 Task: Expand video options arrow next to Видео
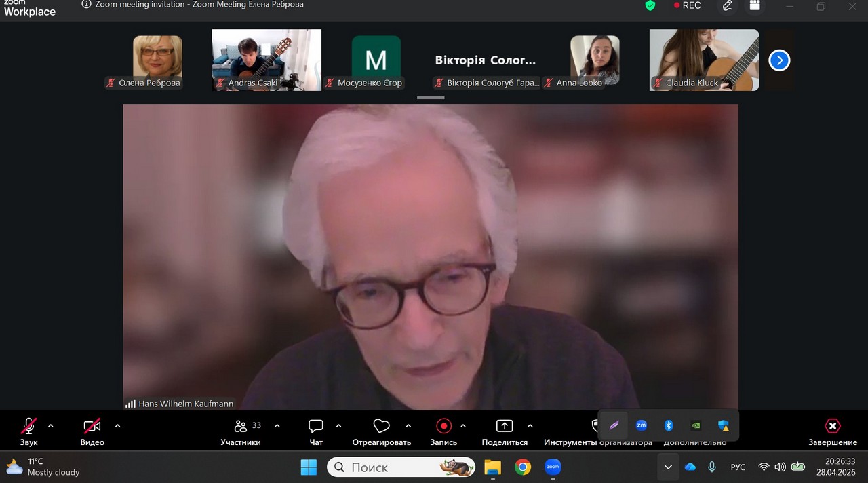[117, 426]
